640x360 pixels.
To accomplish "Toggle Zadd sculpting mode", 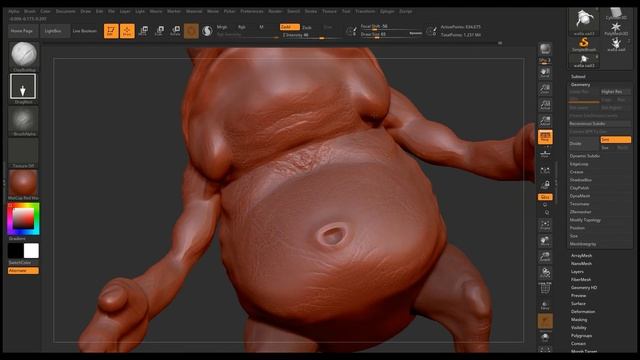I will point(289,27).
